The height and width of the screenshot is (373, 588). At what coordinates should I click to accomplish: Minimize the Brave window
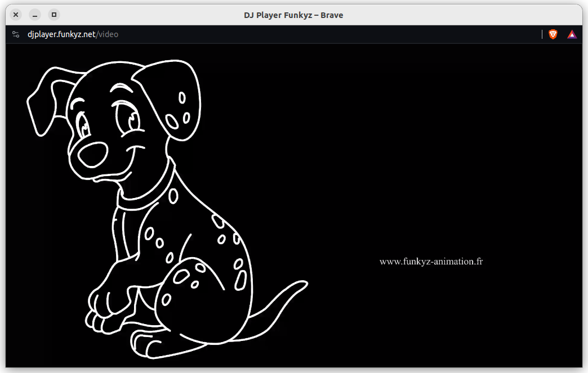(x=35, y=15)
